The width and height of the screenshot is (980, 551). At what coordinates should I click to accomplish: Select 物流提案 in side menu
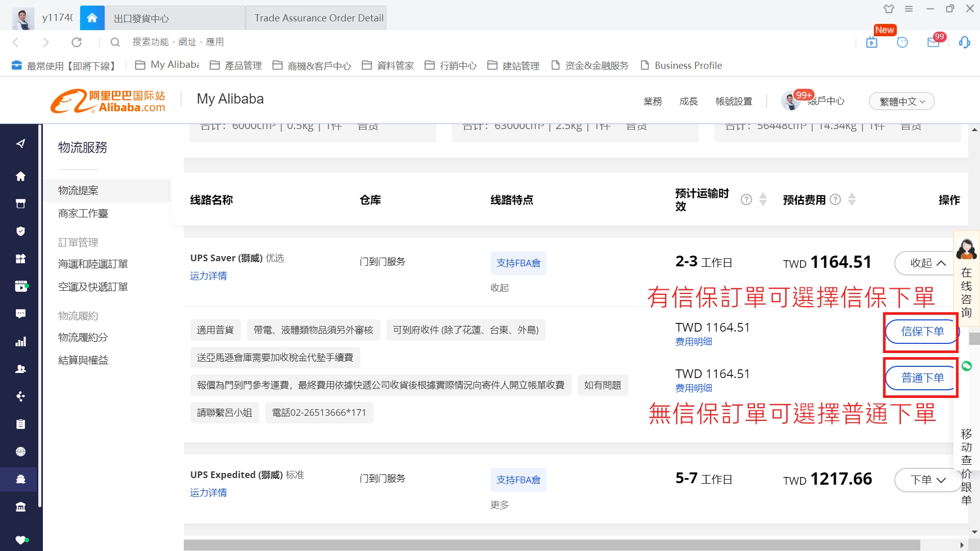click(x=78, y=190)
